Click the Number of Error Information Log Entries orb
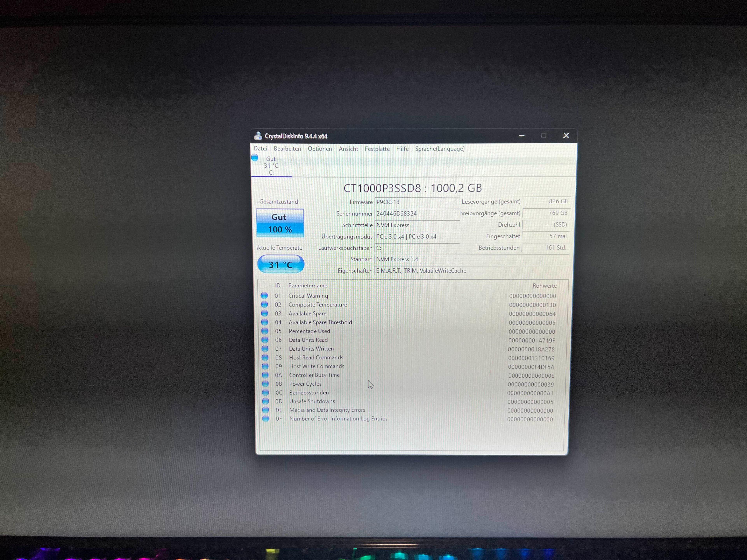747x560 pixels. pyautogui.click(x=266, y=419)
